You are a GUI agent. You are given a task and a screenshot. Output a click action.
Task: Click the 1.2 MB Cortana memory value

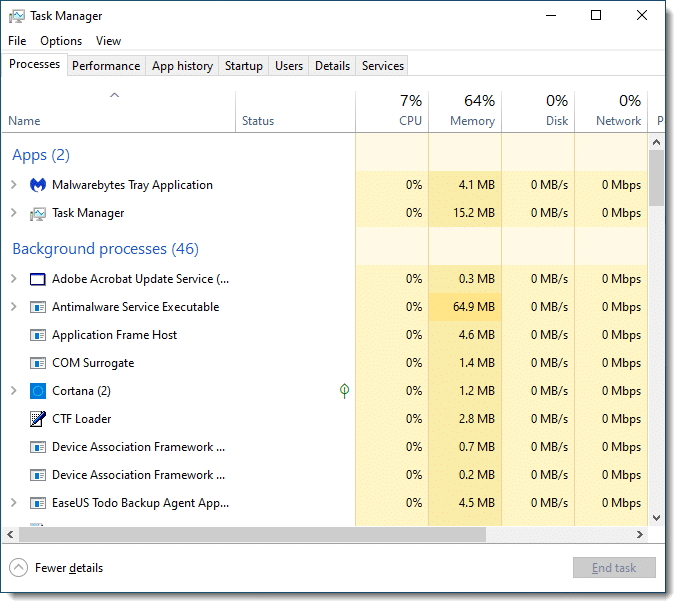pyautogui.click(x=479, y=393)
